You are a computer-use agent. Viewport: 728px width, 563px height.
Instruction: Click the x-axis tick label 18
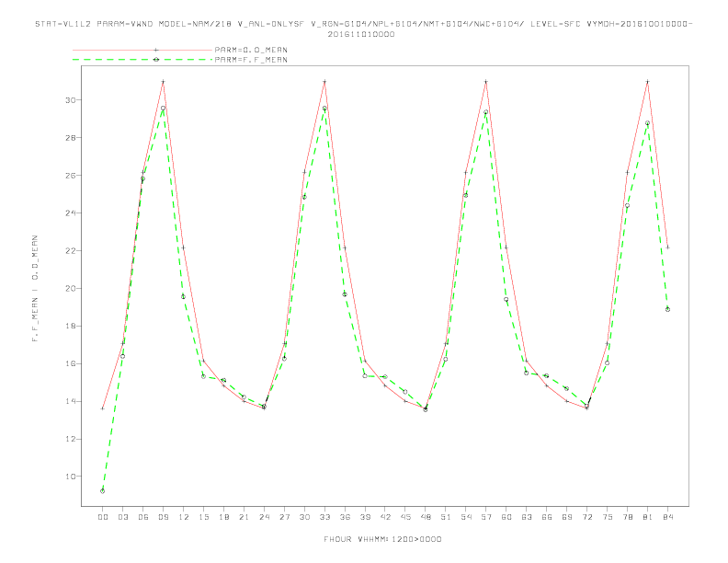tap(223, 517)
